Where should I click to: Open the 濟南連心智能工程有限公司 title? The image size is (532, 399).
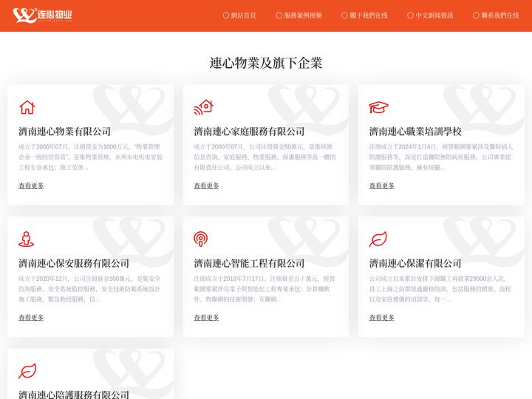pos(249,263)
